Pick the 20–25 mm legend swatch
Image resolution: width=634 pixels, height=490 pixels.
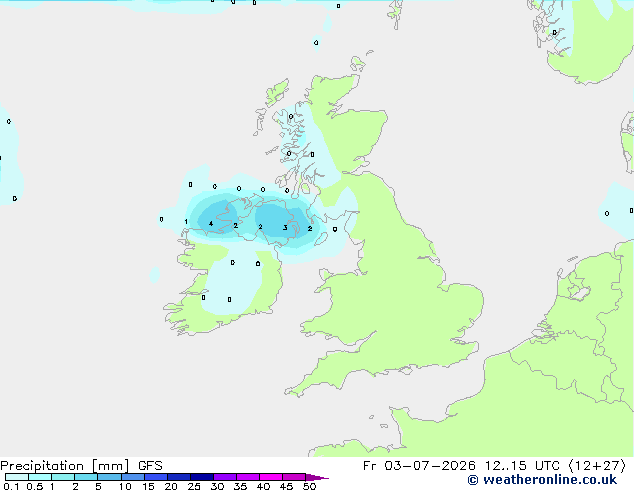click(178, 477)
